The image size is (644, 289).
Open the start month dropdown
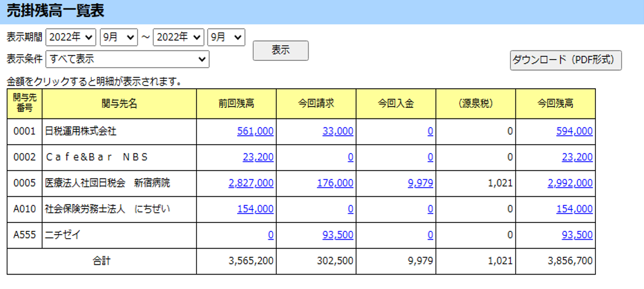119,37
